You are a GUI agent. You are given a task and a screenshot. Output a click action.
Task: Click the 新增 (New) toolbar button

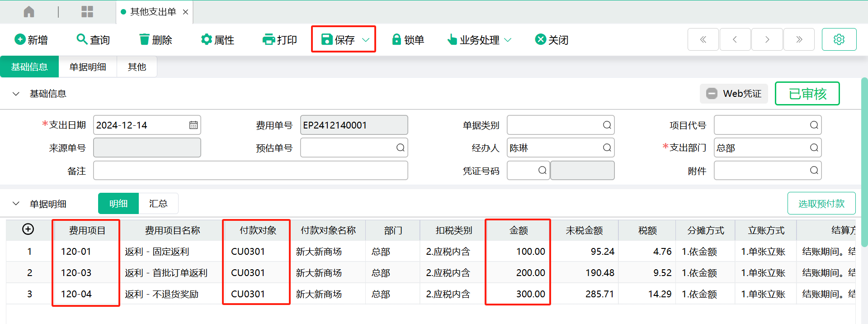click(31, 40)
